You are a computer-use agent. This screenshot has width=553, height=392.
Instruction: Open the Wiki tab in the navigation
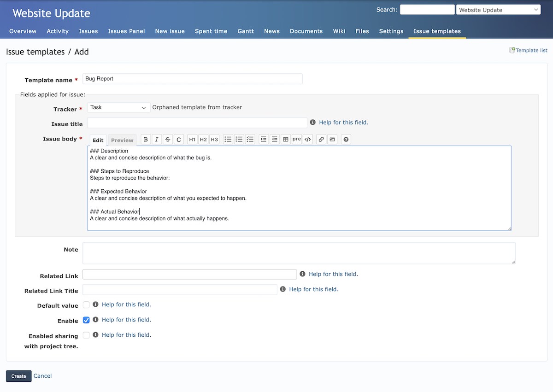(339, 31)
